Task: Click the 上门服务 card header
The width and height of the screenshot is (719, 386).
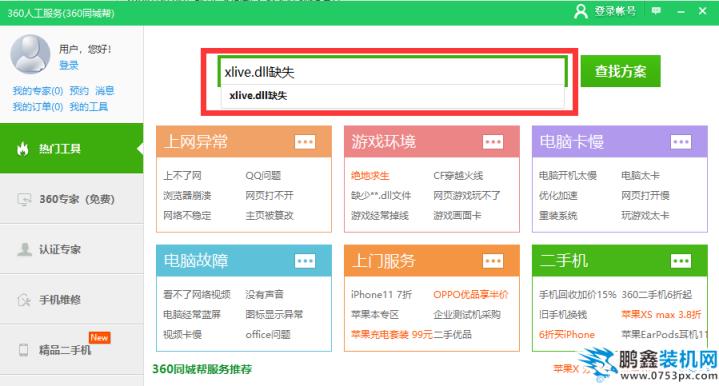Action: pos(431,261)
